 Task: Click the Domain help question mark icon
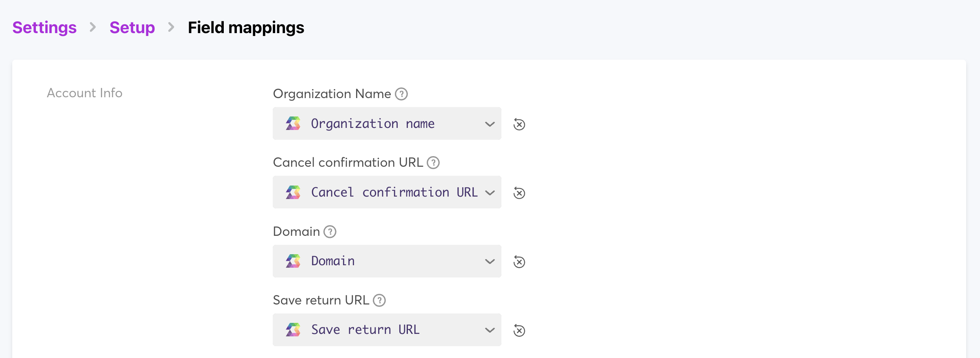pos(330,232)
